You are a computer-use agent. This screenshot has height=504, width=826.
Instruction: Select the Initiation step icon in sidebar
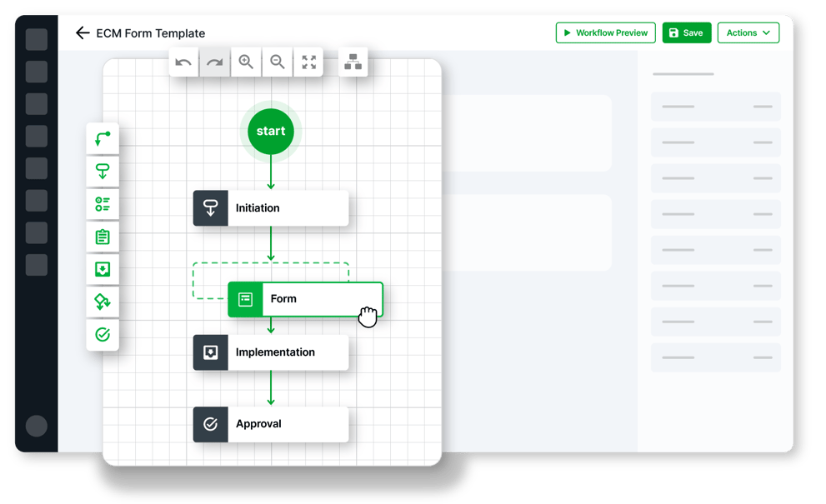(x=102, y=170)
